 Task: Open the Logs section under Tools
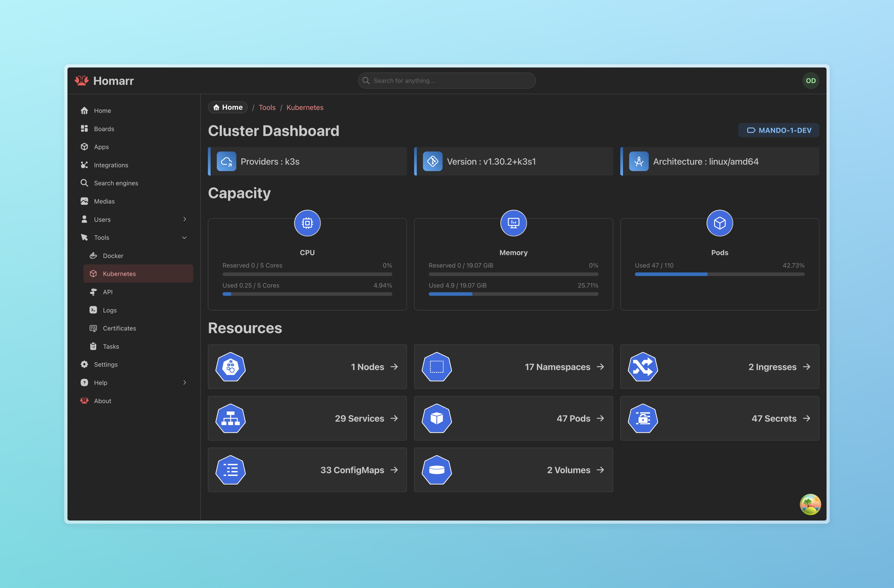tap(109, 310)
